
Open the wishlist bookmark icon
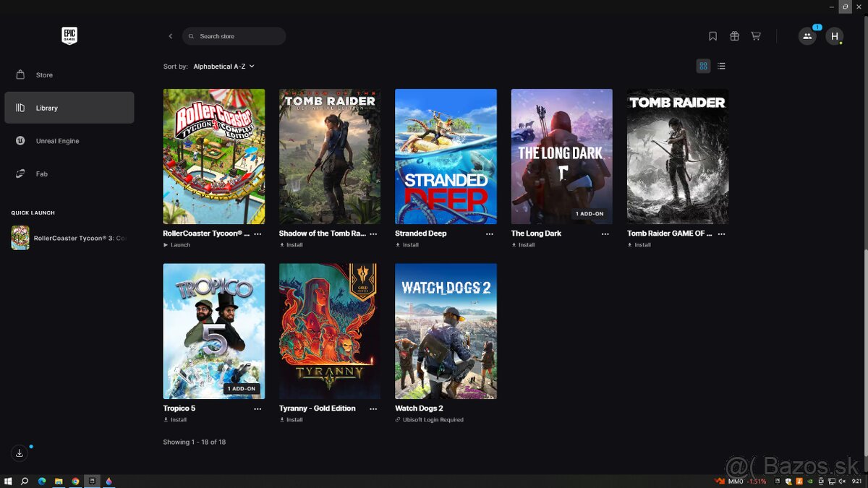[712, 36]
